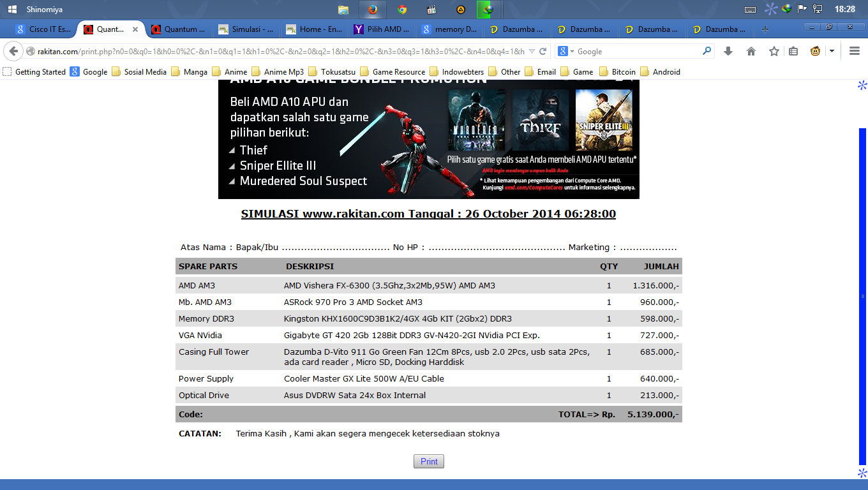This screenshot has width=868, height=490.
Task: Launch Google Chrome from the taskbar
Action: [402, 10]
